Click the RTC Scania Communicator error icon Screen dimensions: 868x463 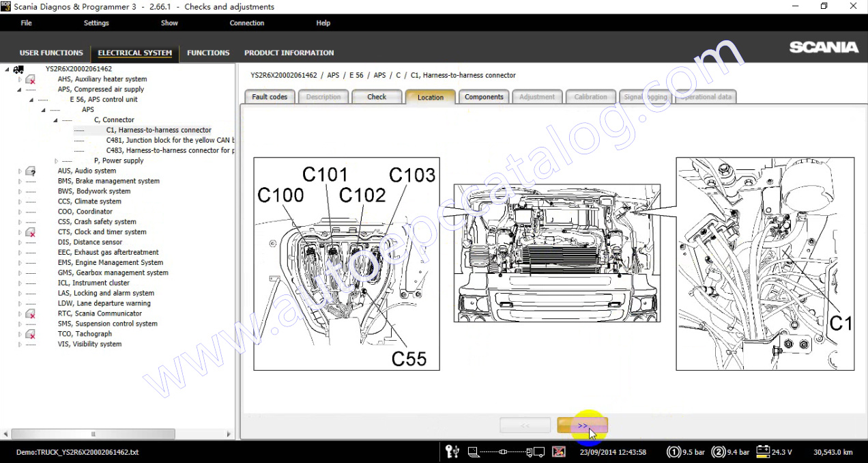click(x=30, y=313)
